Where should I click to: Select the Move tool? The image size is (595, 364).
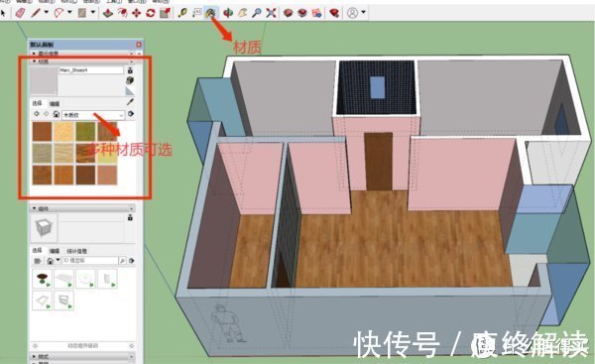click(x=136, y=13)
